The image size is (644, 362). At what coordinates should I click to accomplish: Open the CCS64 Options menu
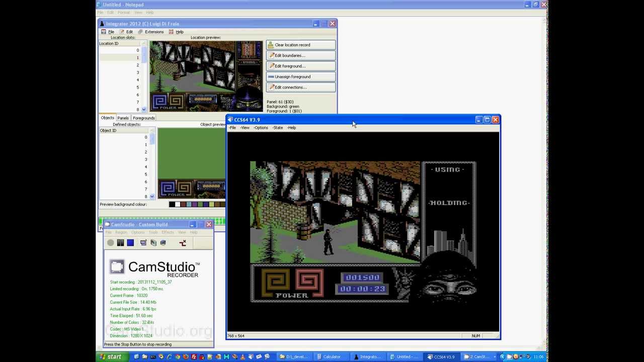click(x=261, y=128)
